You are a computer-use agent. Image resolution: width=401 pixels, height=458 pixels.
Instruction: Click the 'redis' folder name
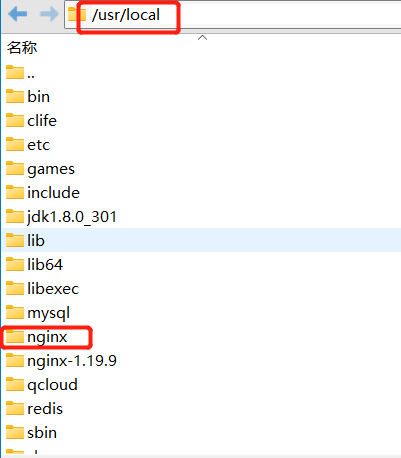45,409
